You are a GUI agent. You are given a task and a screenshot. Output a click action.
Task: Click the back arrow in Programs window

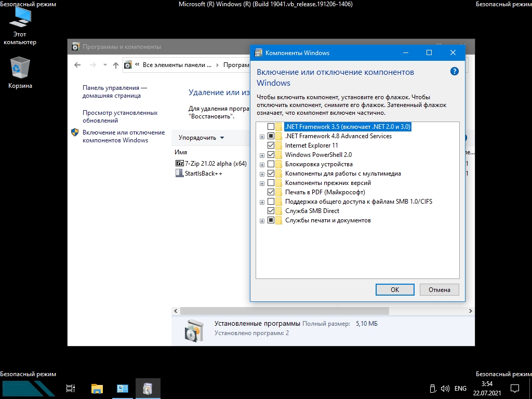pos(77,65)
